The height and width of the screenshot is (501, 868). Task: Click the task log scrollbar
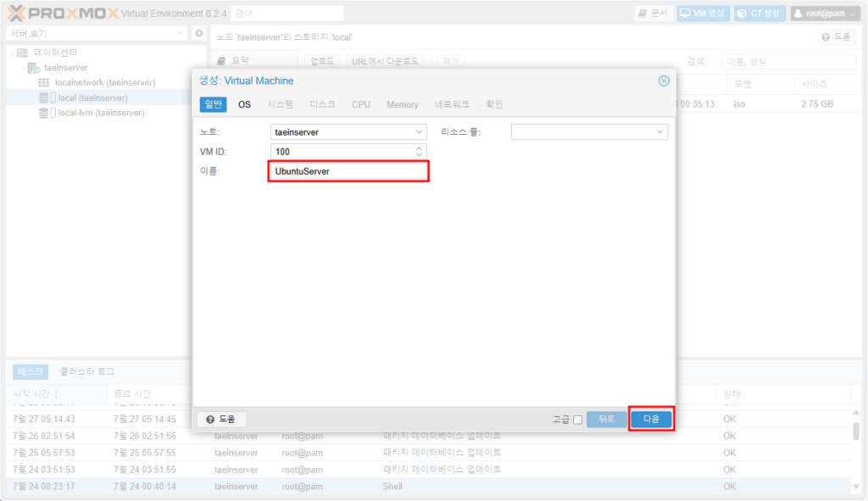pos(856,431)
